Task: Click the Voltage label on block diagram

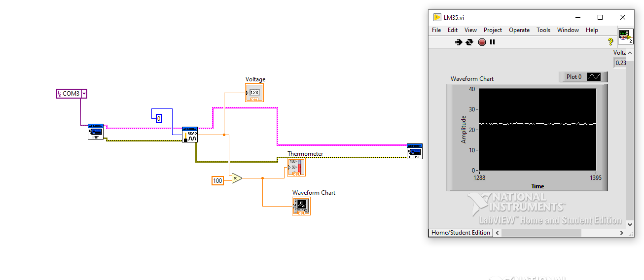Action: pyautogui.click(x=255, y=79)
